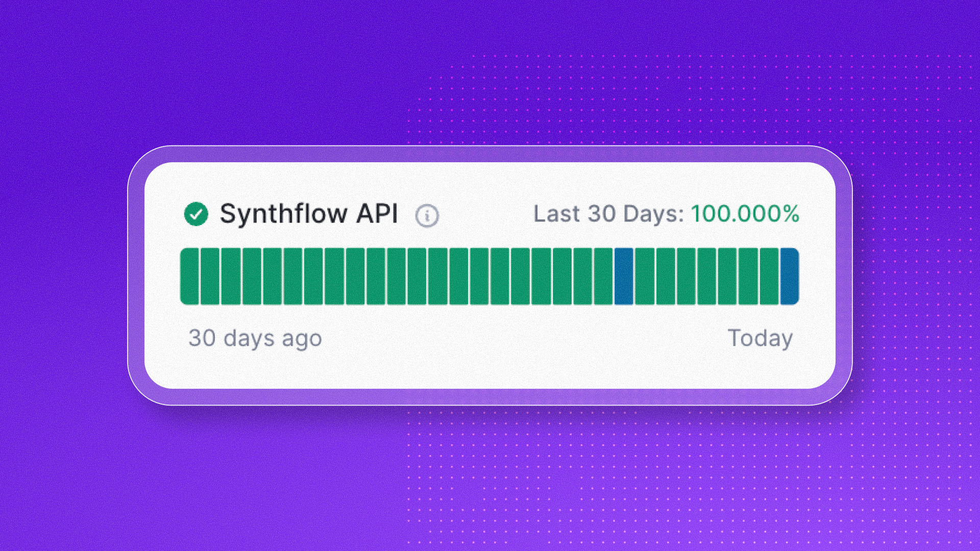Select green bar immediately right of middle blue bar
980x551 pixels.
(x=645, y=276)
